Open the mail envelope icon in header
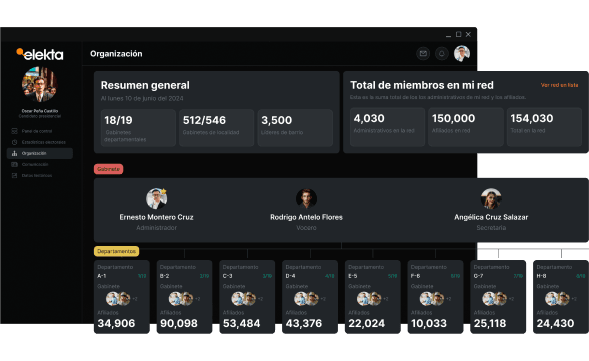This screenshot has height=361, width=589. 423,54
